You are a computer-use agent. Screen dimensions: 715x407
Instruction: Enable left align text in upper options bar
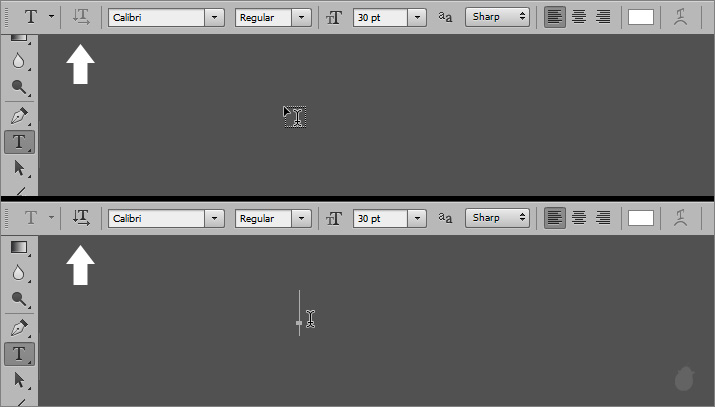point(554,17)
